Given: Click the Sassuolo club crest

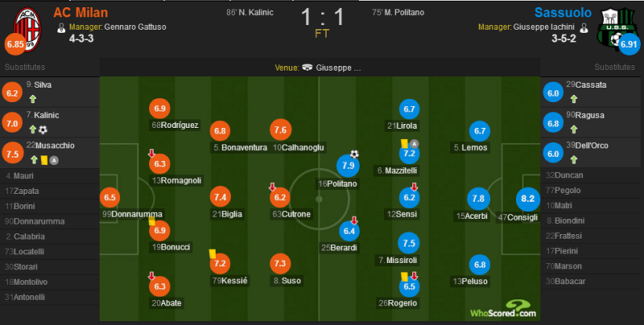Looking at the screenshot, I should 617,27.
